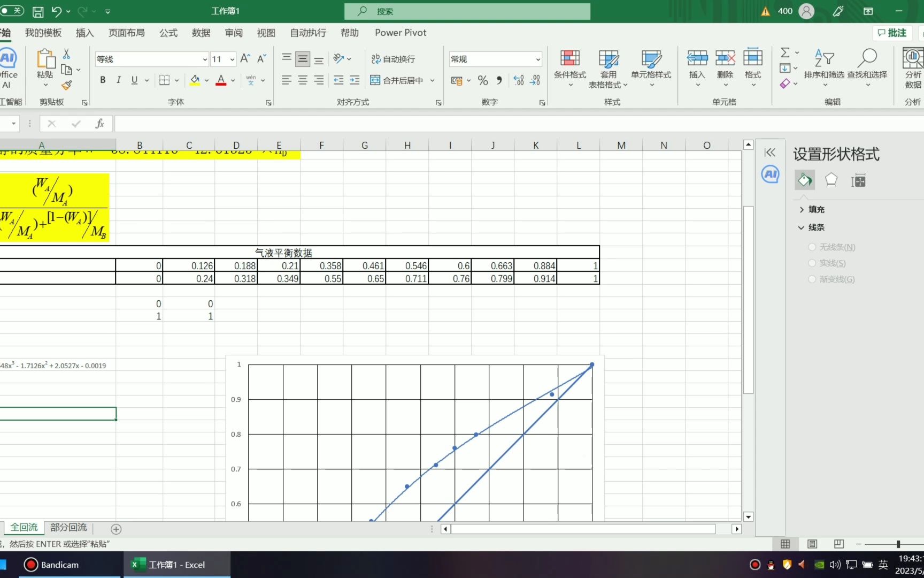This screenshot has height=578, width=924.
Task: Switch to the 部分回流 sheet tab
Action: coord(68,528)
